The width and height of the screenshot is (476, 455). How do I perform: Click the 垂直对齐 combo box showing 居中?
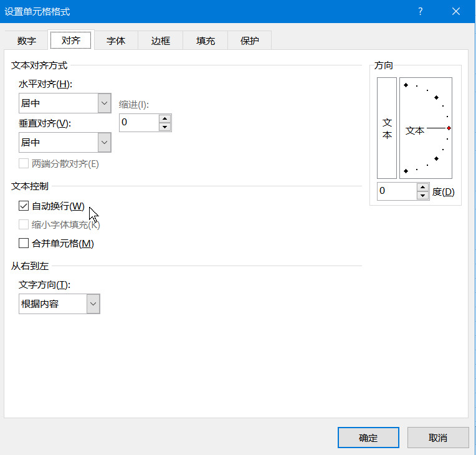[65, 143]
